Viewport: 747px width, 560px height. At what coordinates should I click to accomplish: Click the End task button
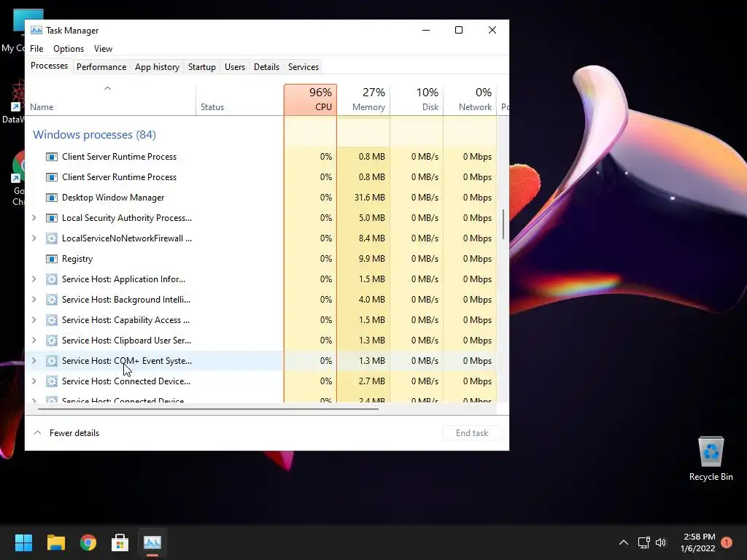(x=472, y=433)
